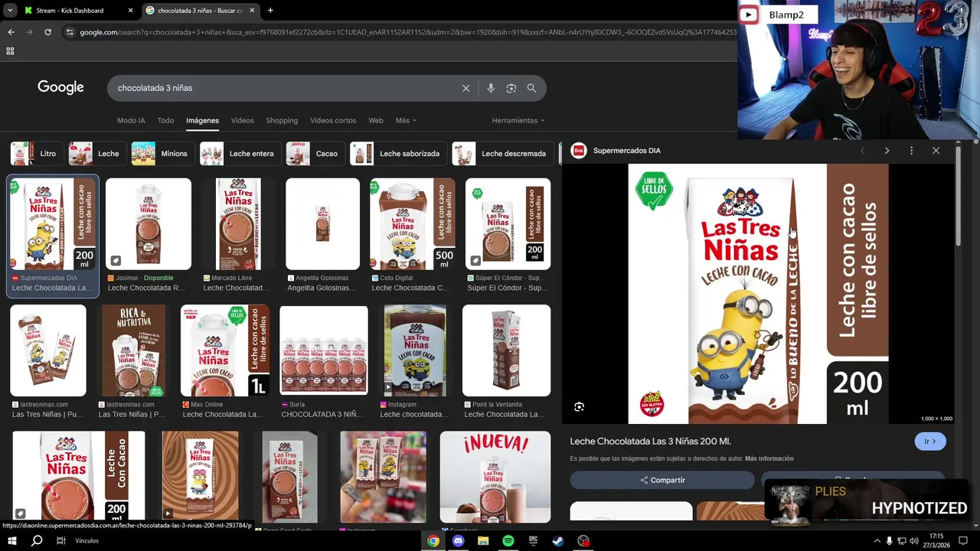Viewport: 980px width, 551px height.
Task: Click the Google logo
Action: point(60,87)
